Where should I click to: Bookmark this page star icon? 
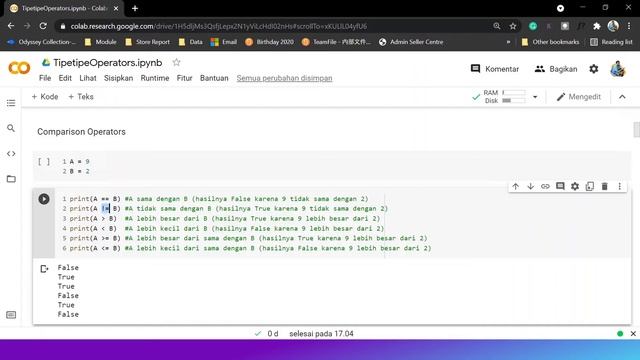pyautogui.click(x=513, y=26)
